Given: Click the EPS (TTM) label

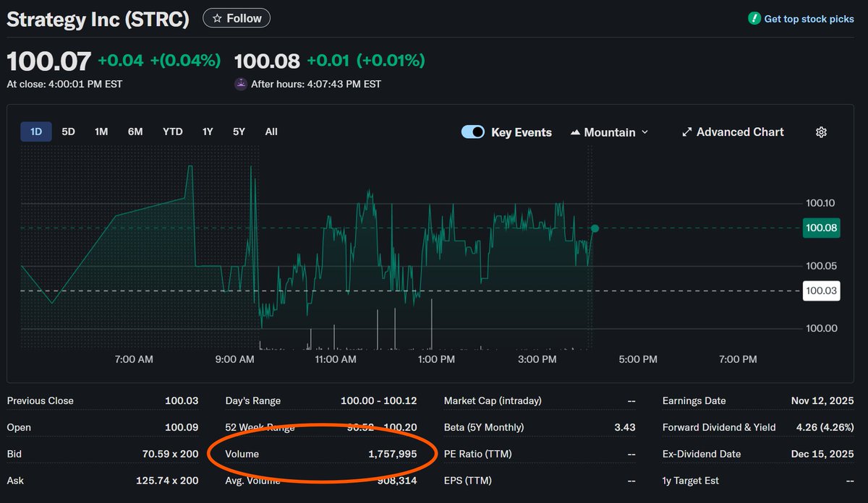Looking at the screenshot, I should point(468,480).
